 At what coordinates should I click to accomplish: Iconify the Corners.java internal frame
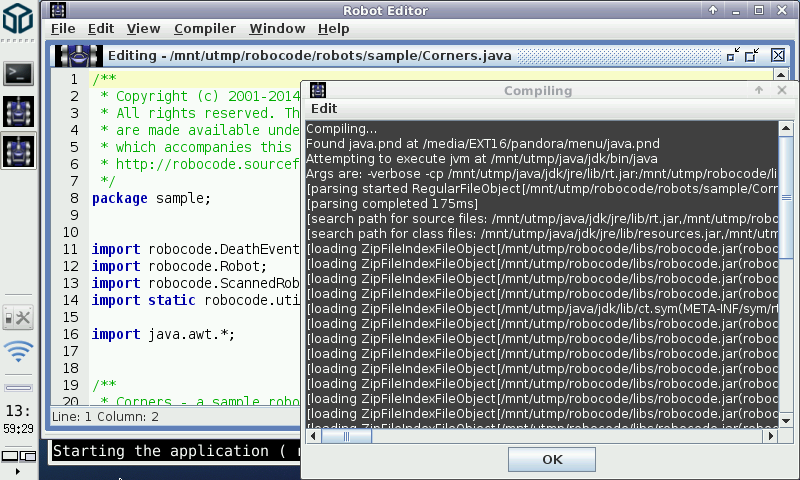click(733, 55)
